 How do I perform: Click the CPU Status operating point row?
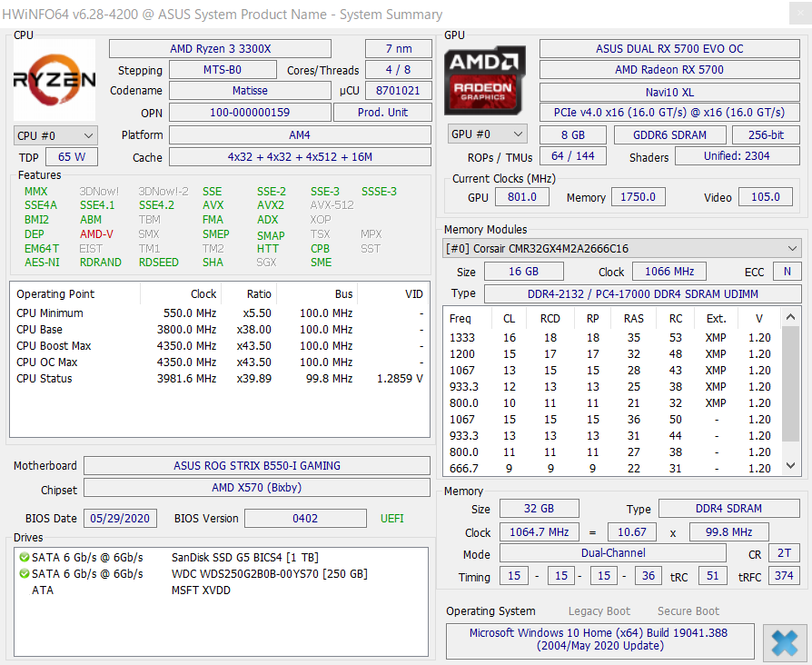[220, 379]
